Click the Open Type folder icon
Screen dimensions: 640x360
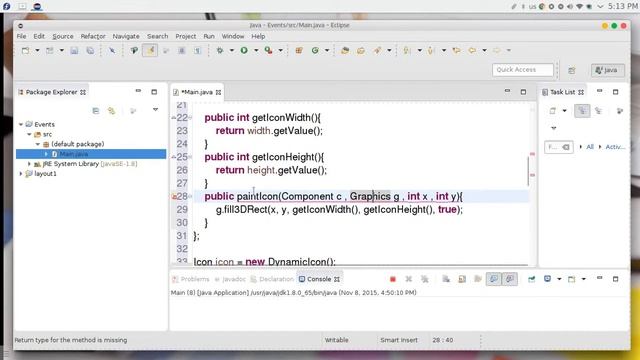pos(345,51)
